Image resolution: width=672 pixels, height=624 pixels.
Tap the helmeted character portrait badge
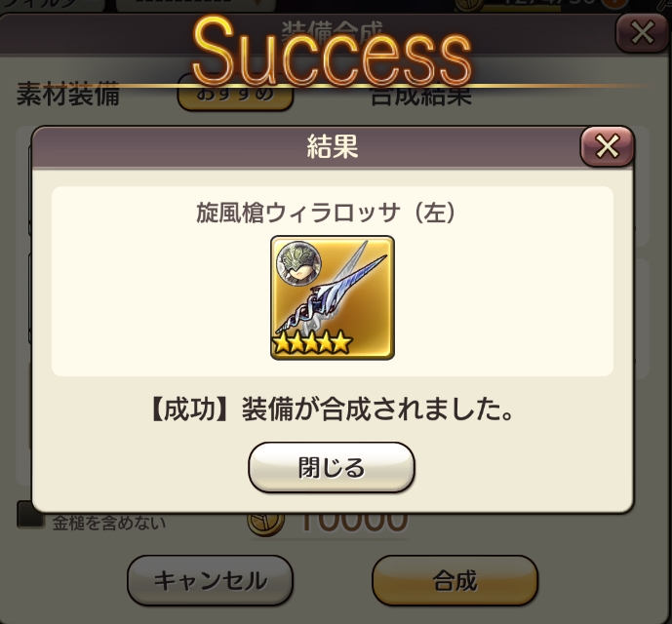point(298,263)
